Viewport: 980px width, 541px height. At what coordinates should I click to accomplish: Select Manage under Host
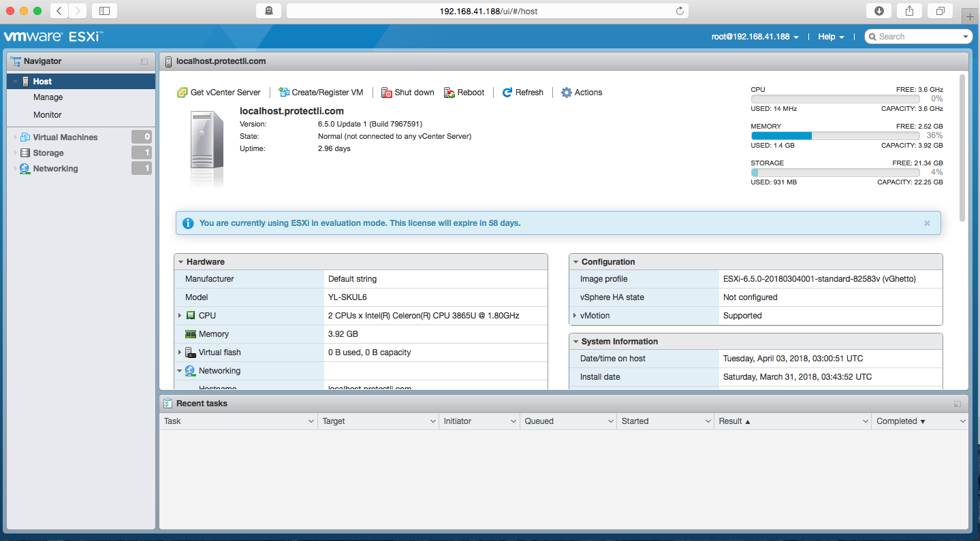pyautogui.click(x=48, y=97)
